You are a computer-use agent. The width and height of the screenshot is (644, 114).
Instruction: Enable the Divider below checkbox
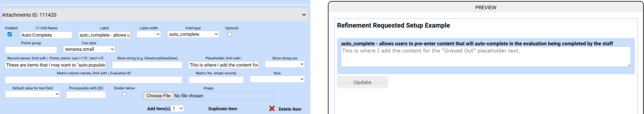coord(124,94)
